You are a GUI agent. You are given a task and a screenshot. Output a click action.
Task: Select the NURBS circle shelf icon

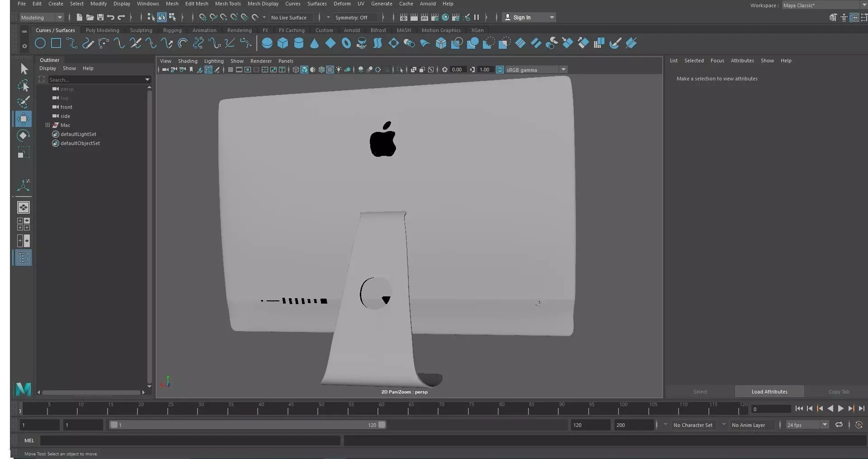(x=40, y=43)
